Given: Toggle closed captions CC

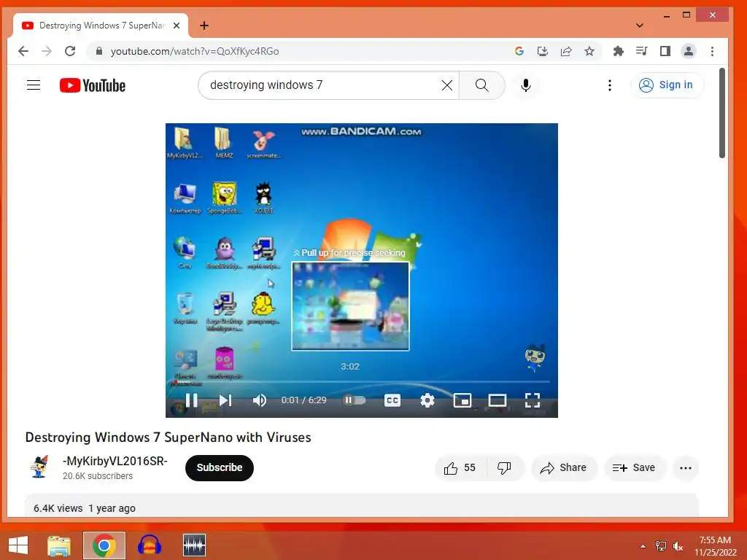Looking at the screenshot, I should click(392, 400).
